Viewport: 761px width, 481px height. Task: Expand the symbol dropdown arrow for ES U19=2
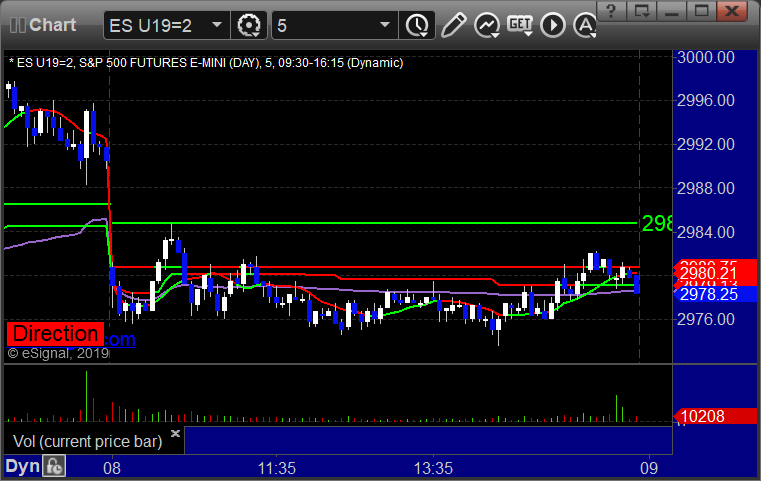tap(217, 24)
